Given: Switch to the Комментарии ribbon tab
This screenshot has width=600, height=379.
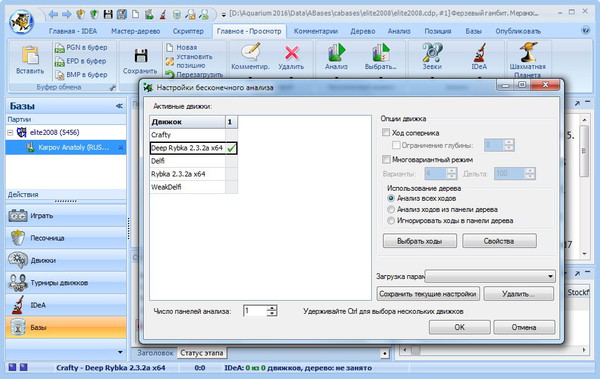Looking at the screenshot, I should coord(316,31).
